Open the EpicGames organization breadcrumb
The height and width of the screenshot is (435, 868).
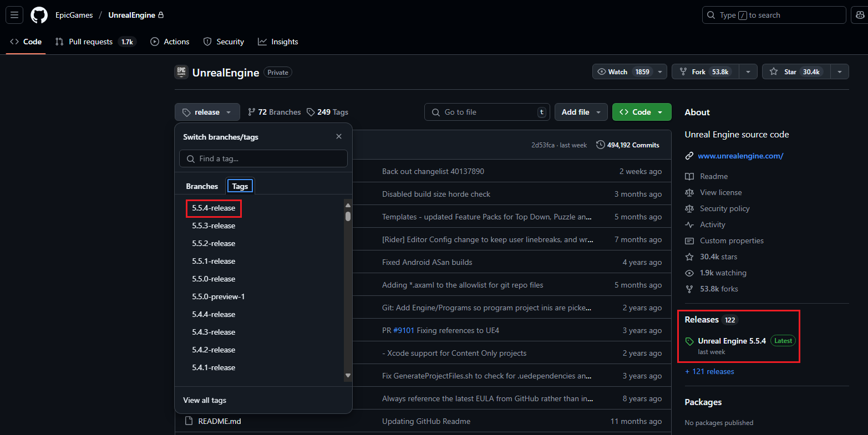pyautogui.click(x=74, y=15)
